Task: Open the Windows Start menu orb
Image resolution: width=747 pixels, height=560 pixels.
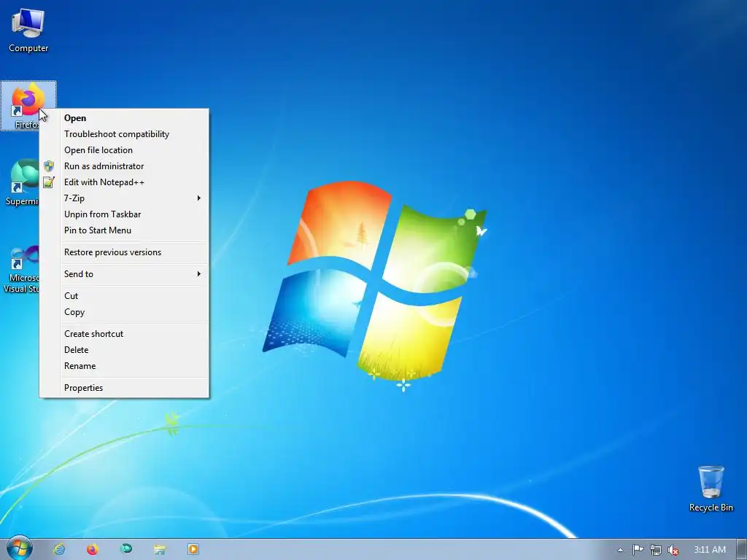Action: 20,548
